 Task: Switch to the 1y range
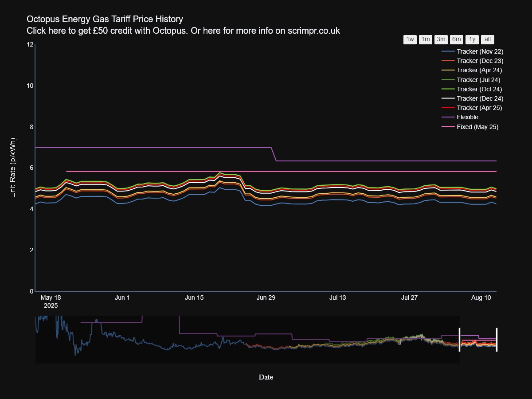click(472, 39)
